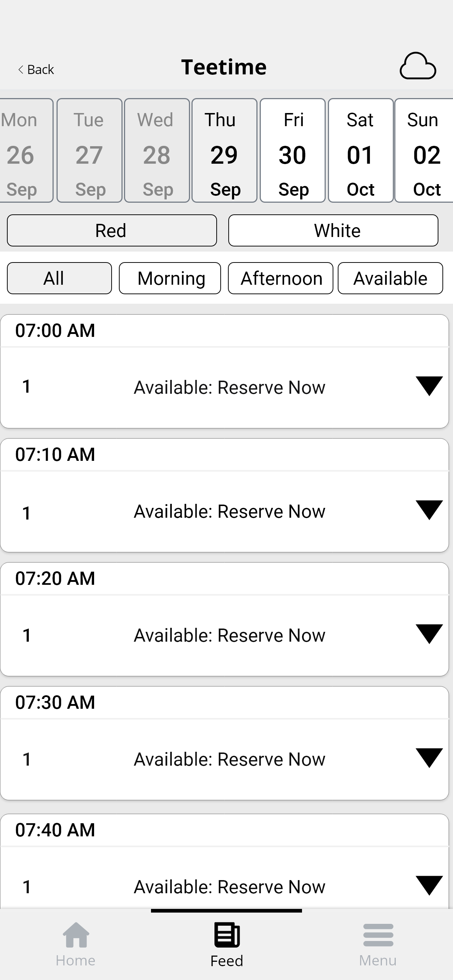This screenshot has height=980, width=453.
Task: Choose Sat 01 Oct date tab
Action: [x=360, y=151]
